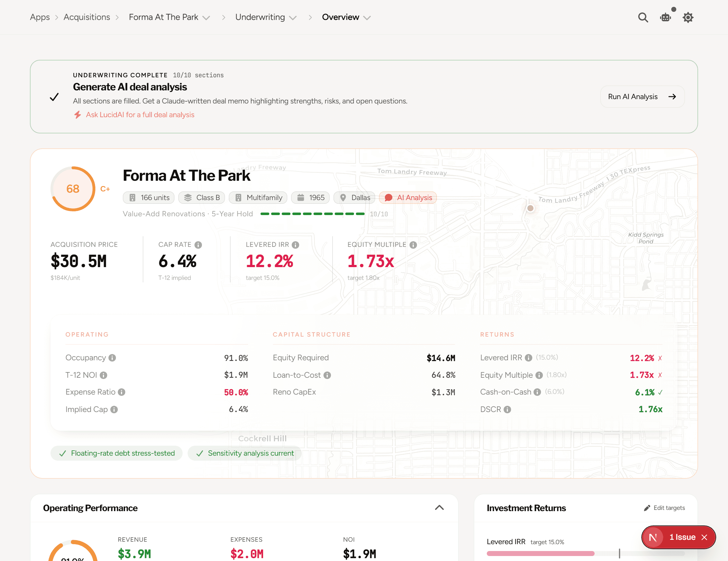Dismiss the 1 Issue badge with X
This screenshot has width=728, height=561.
[704, 537]
